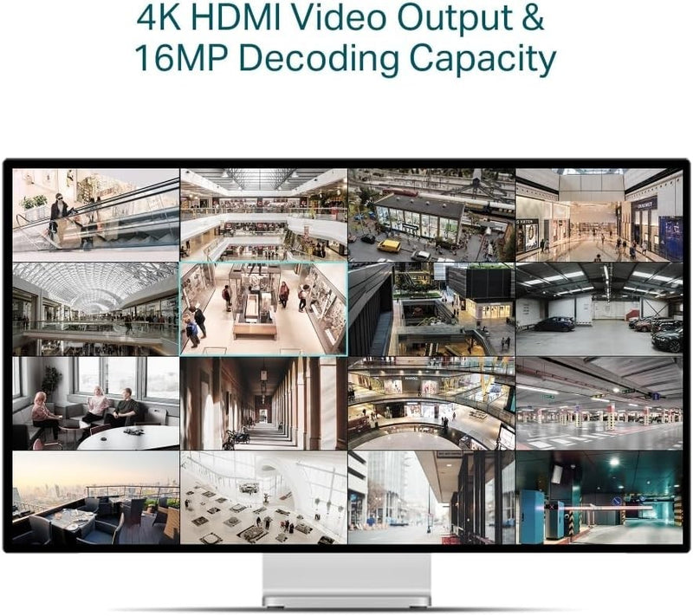Open the shopping corridor storefront feed
693x616 pixels.
click(599, 215)
